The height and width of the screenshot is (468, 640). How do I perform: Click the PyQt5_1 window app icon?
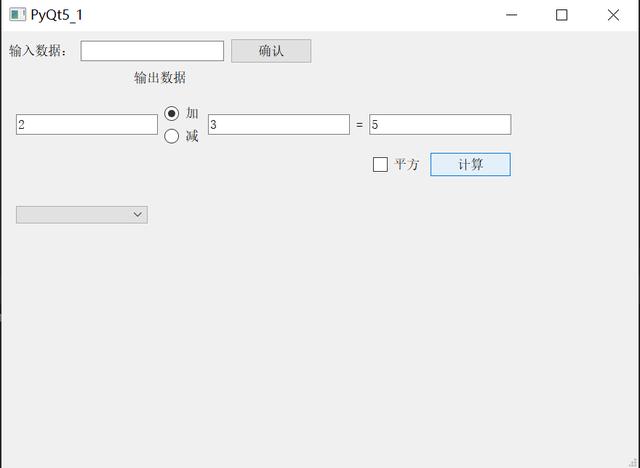point(17,15)
